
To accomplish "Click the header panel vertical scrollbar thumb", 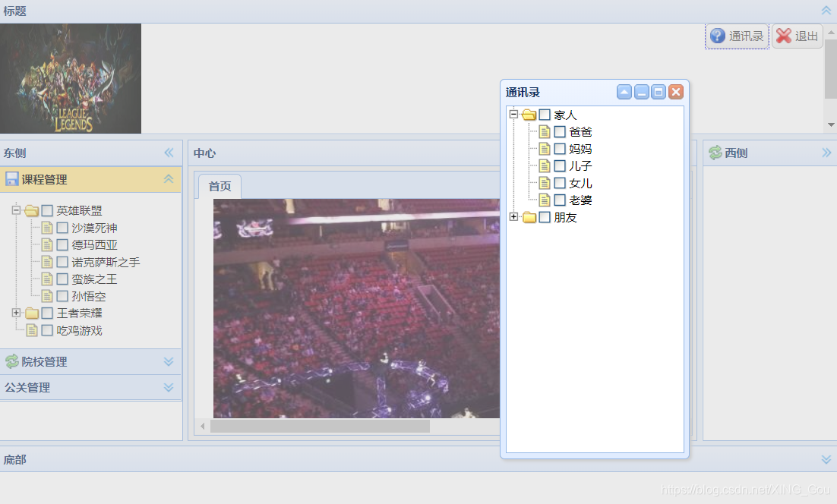I will (831, 69).
